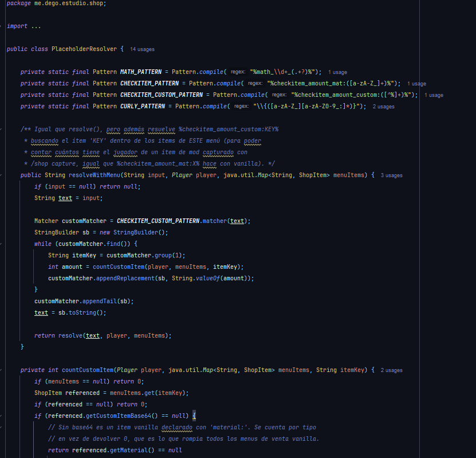Click the resolveWithMenu method name
Viewport: 476px width, 458px height.
coord(95,175)
